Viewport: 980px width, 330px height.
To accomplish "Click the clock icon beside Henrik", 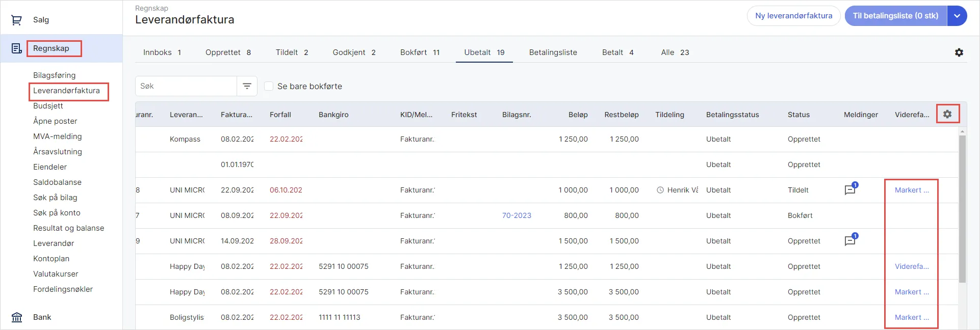I will coord(660,190).
